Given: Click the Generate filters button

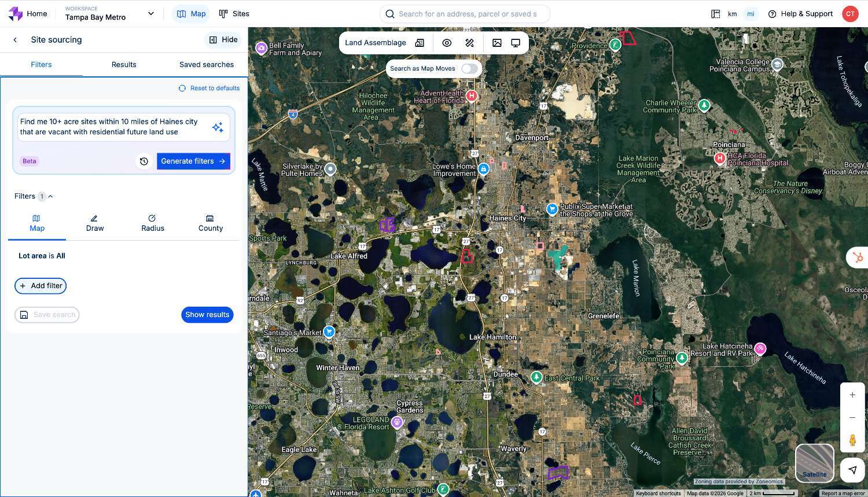Looking at the screenshot, I should 193,161.
